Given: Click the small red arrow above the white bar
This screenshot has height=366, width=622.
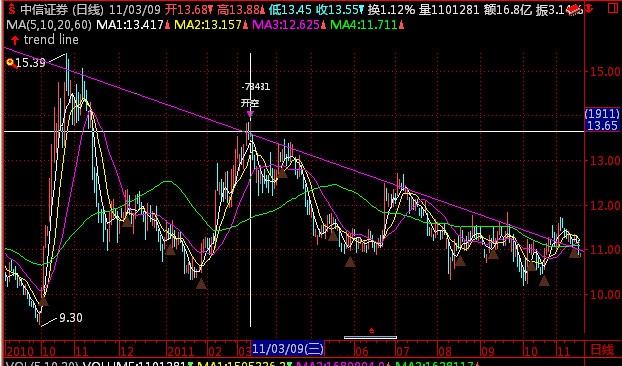Looking at the screenshot, I should click(371, 331).
